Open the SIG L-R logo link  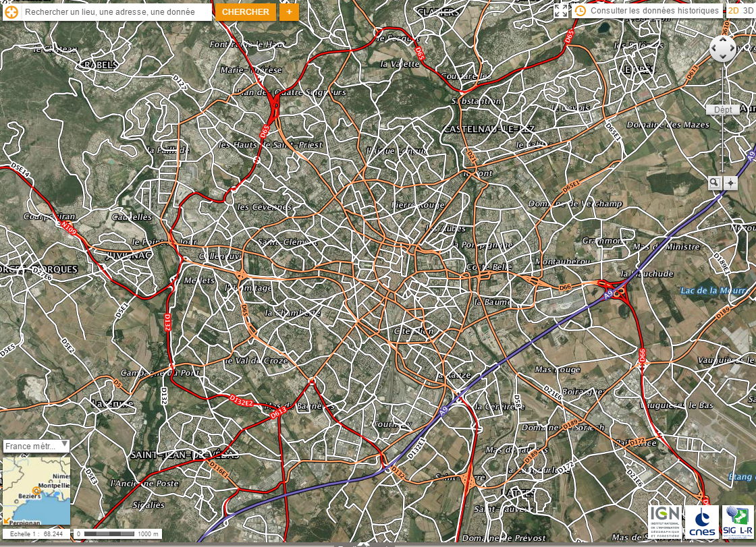tap(738, 522)
